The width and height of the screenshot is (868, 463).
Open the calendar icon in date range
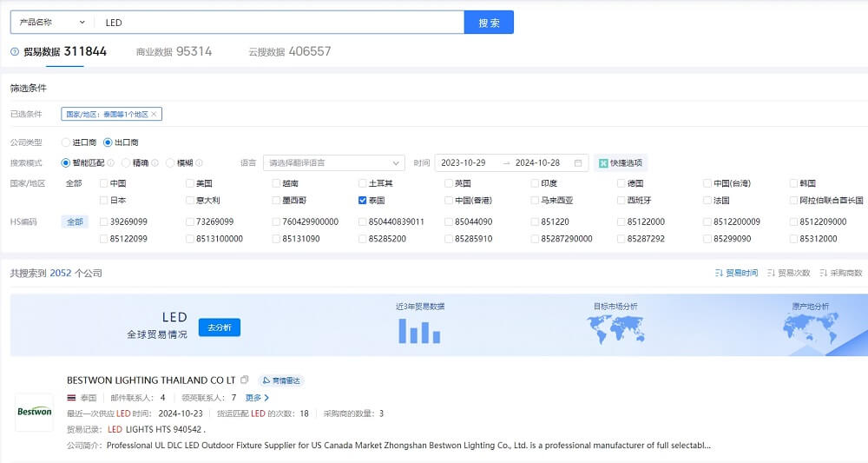tap(578, 162)
